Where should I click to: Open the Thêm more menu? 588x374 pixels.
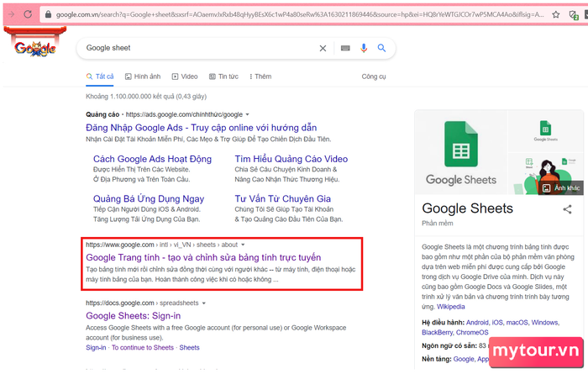(260, 76)
